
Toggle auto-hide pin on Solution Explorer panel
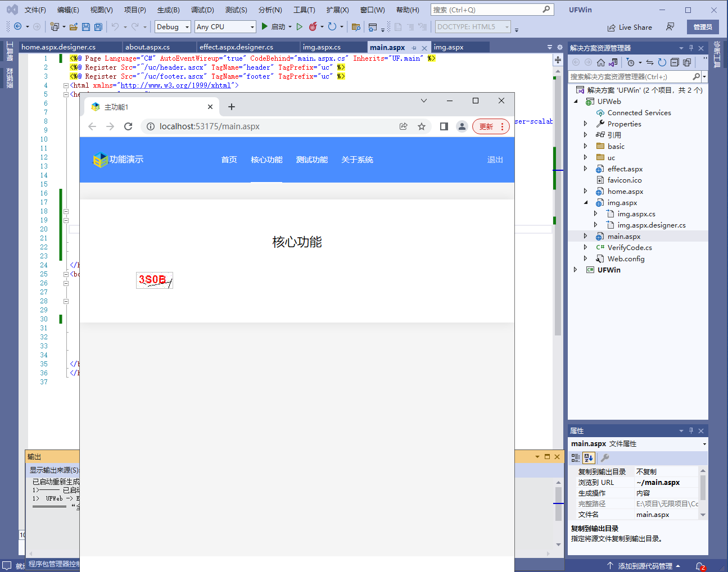(x=691, y=48)
